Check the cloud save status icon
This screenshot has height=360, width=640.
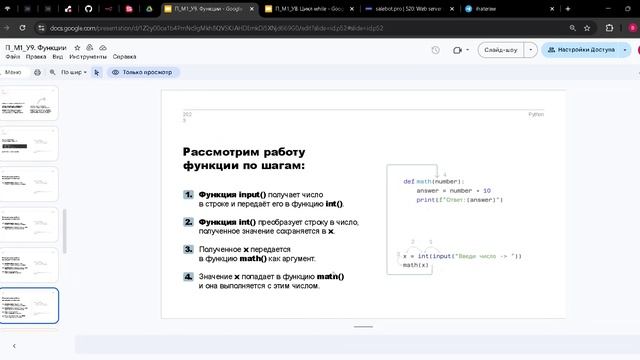pyautogui.click(x=103, y=48)
